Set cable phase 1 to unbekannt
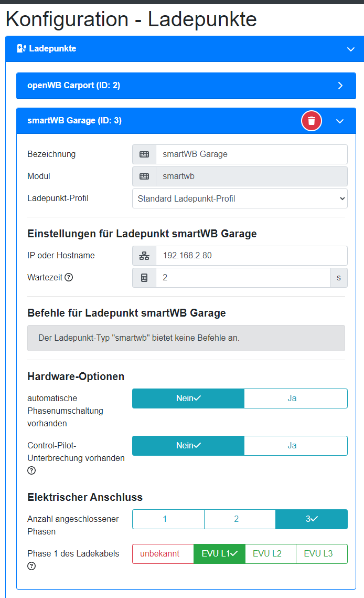This screenshot has width=364, height=598. coord(163,554)
